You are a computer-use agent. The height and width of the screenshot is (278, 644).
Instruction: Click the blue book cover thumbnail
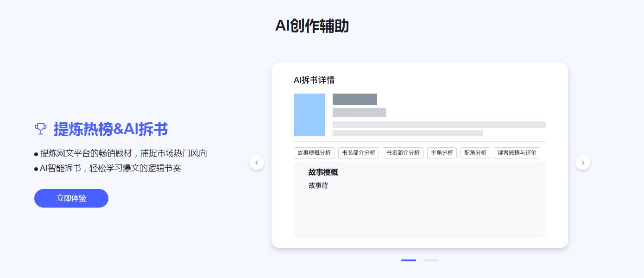[309, 115]
